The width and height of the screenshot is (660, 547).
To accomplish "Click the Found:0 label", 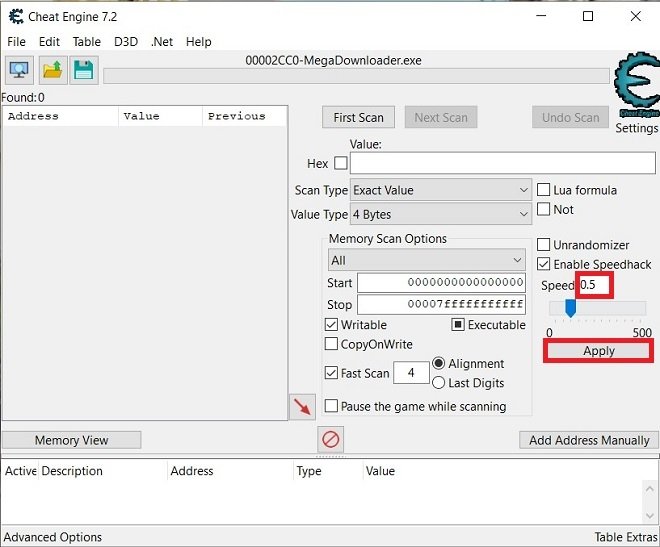I will pos(23,98).
